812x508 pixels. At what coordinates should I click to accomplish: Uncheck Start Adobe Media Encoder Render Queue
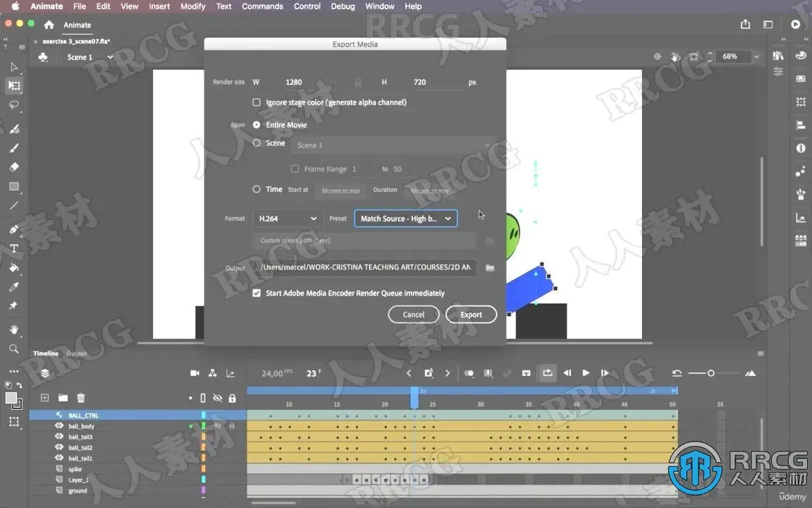(x=257, y=293)
